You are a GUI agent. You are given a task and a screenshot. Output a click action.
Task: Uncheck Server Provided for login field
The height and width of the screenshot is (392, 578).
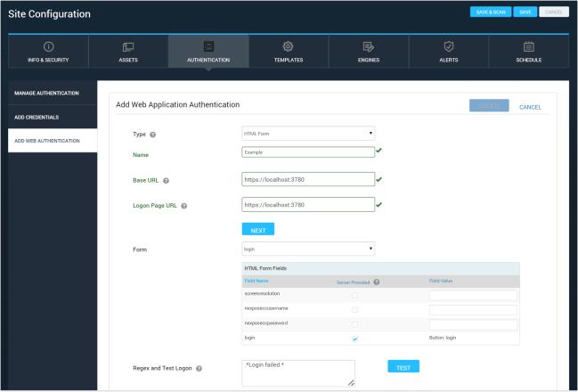[355, 339]
